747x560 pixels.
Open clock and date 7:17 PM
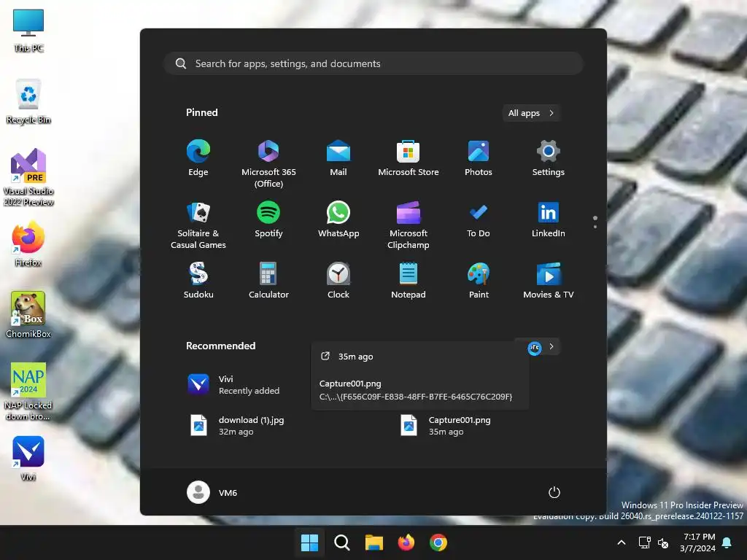pyautogui.click(x=697, y=542)
